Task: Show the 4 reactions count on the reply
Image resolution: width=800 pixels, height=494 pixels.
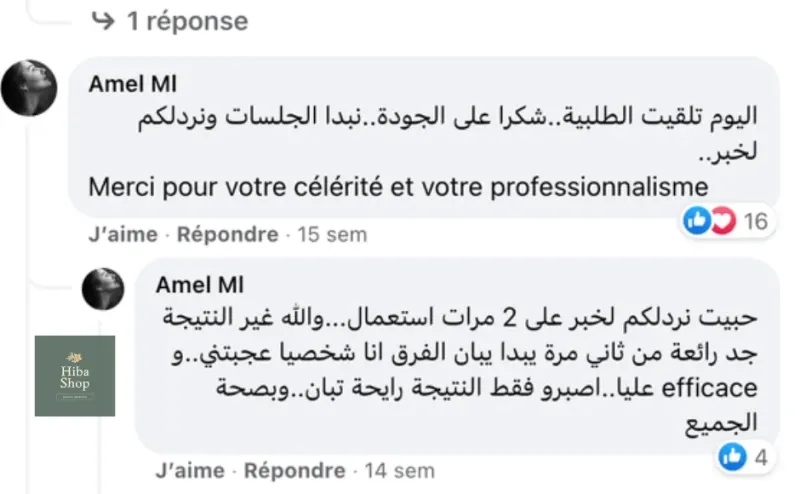Action: tap(760, 457)
